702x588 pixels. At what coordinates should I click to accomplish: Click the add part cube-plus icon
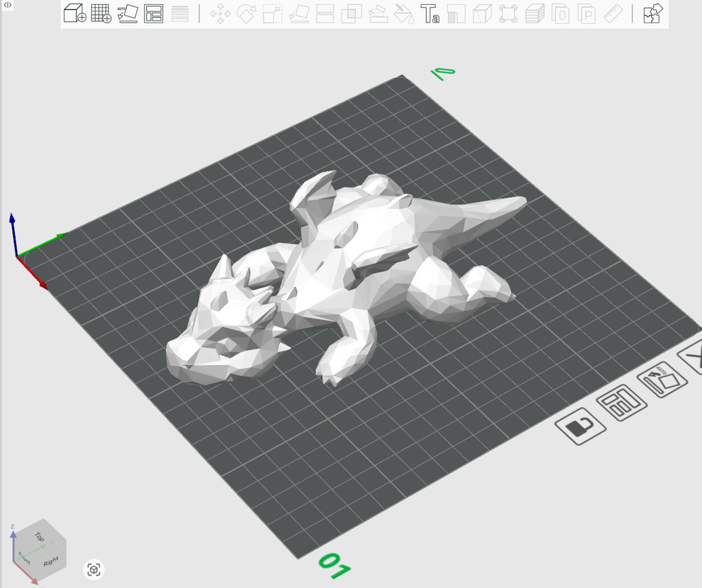pyautogui.click(x=75, y=13)
